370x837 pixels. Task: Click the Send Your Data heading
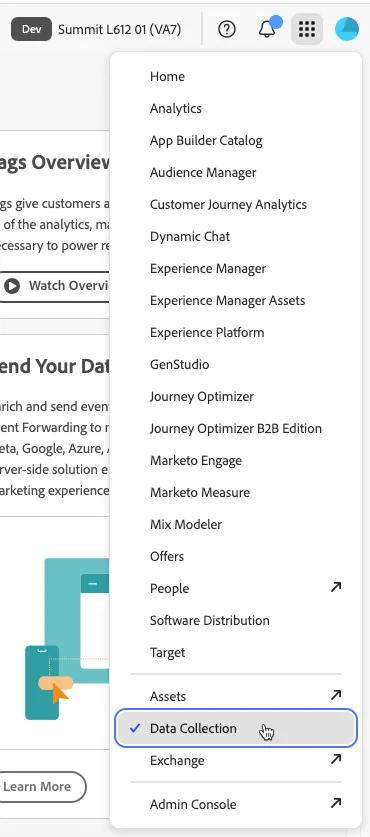click(55, 366)
